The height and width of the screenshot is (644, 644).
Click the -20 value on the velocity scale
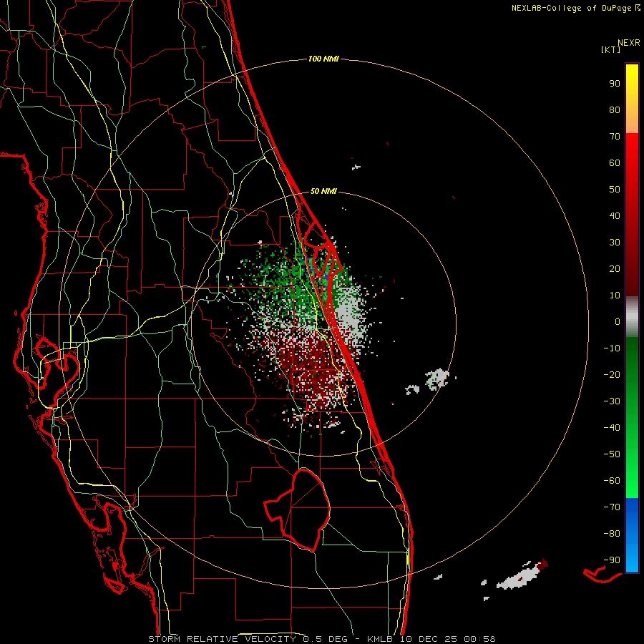[x=612, y=374]
